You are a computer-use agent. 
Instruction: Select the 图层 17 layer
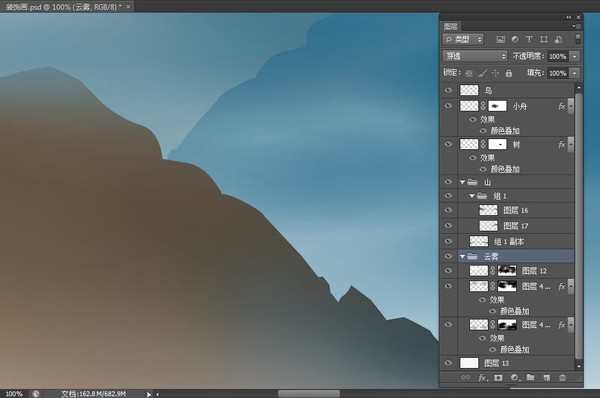[516, 226]
